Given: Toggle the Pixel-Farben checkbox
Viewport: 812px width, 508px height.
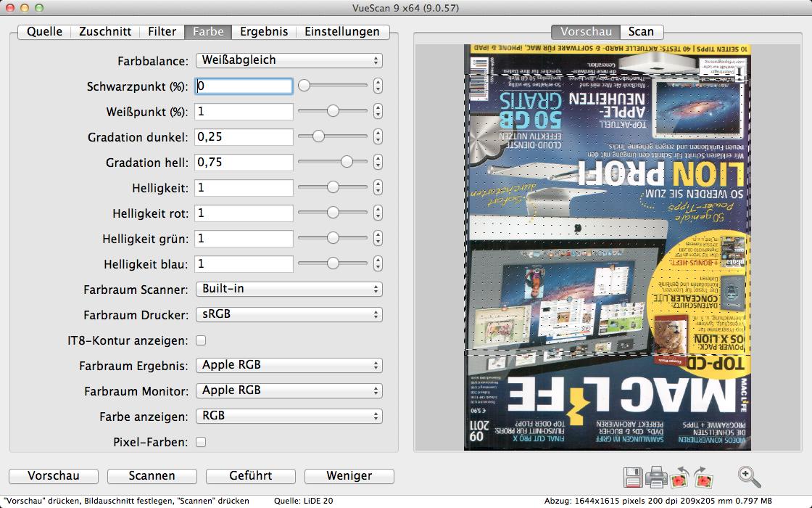Looking at the screenshot, I should 201,442.
